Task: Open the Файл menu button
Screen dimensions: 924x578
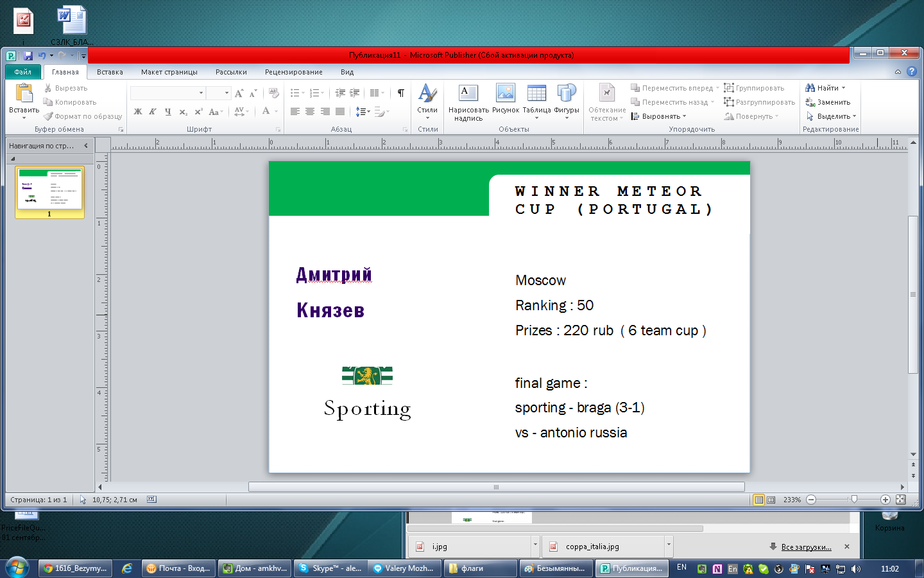Action: (x=23, y=72)
